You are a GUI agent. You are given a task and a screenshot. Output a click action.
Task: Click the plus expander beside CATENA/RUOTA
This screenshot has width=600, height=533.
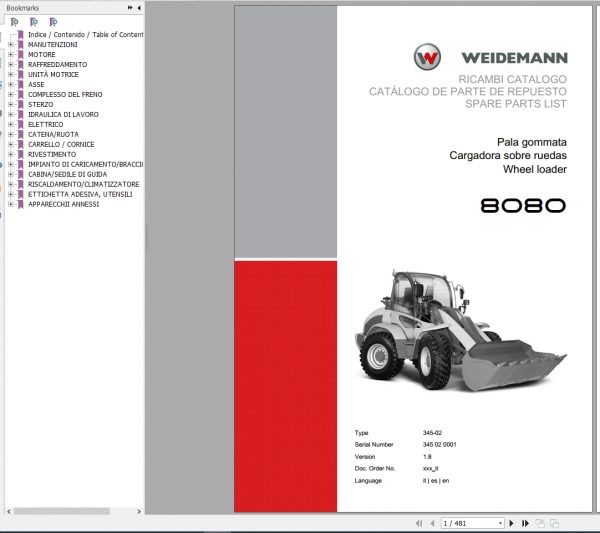11,134
